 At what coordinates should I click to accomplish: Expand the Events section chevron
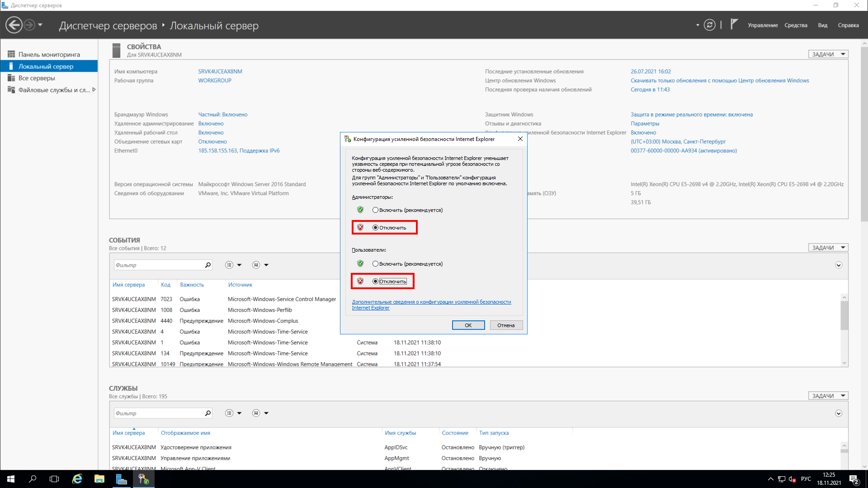click(839, 265)
